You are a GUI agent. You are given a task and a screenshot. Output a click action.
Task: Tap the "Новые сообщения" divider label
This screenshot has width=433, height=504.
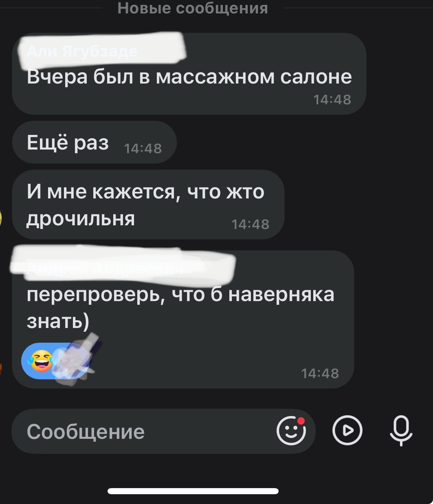pyautogui.click(x=193, y=8)
